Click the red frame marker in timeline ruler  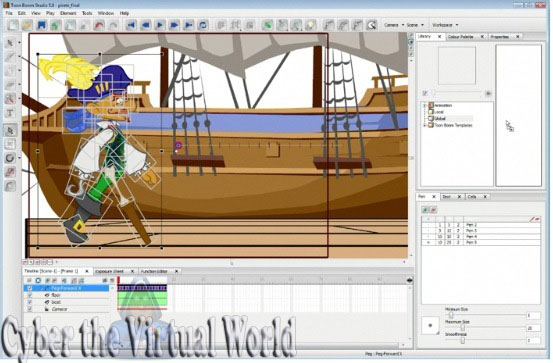[119, 280]
